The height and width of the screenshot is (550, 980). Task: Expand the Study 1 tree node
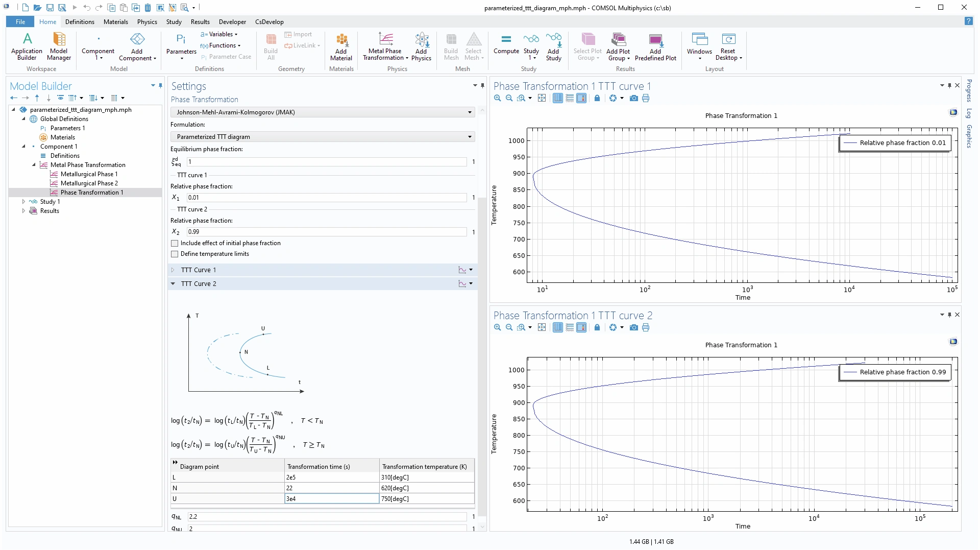point(23,202)
